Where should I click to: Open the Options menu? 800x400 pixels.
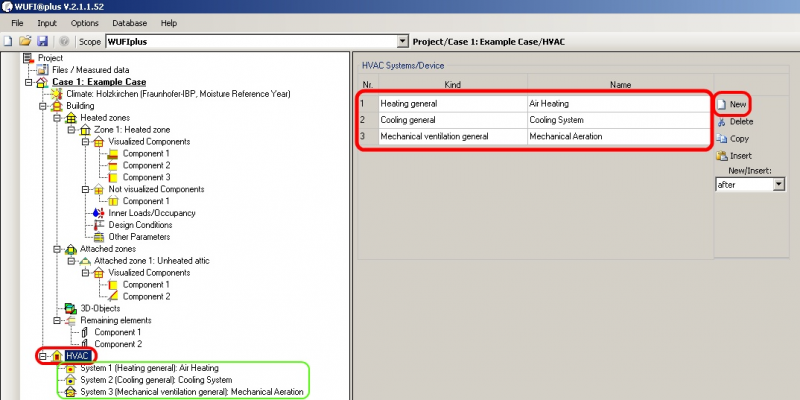pos(84,22)
